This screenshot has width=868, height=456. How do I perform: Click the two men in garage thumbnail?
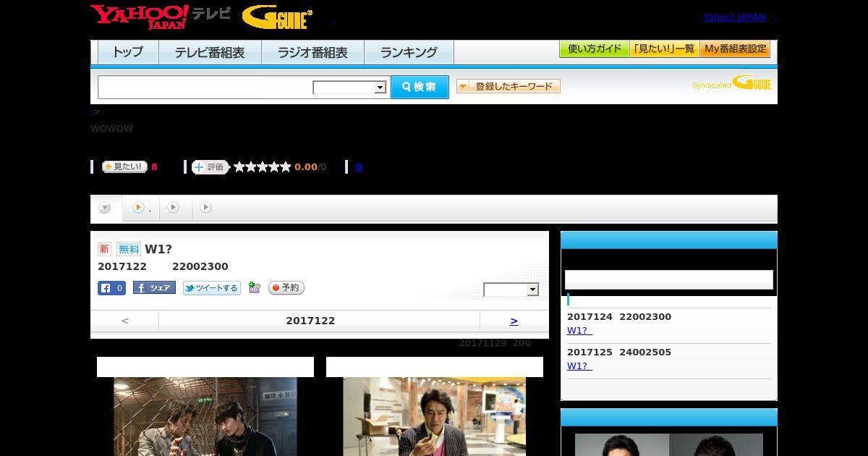(x=205, y=416)
